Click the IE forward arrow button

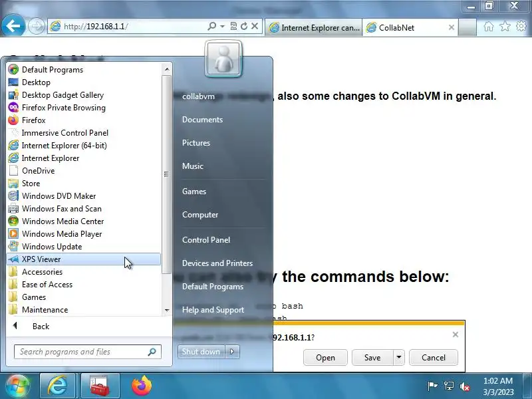coord(36,26)
